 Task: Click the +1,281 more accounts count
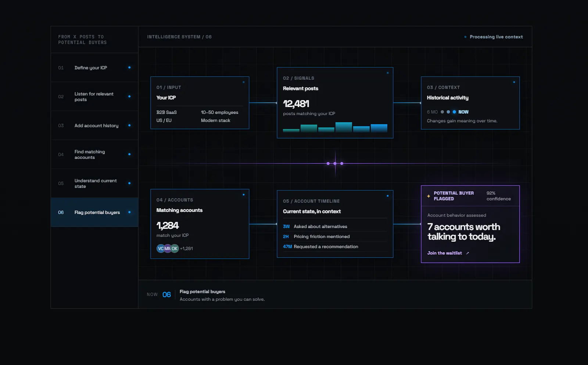tap(187, 249)
